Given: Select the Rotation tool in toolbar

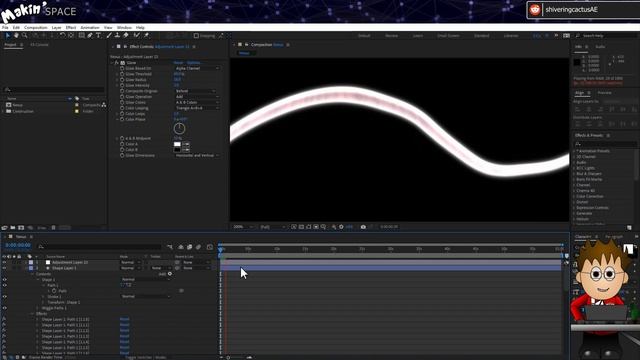Looking at the screenshot, I should (x=62, y=36).
